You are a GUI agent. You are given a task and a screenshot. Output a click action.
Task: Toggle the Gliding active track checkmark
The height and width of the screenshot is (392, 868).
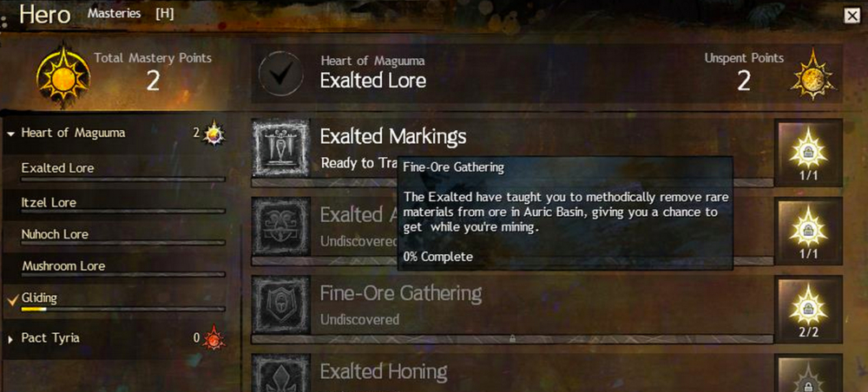click(x=13, y=300)
